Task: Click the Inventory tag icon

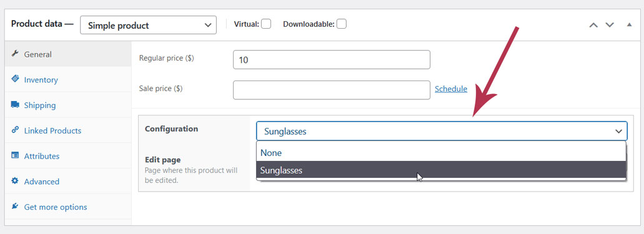Action: coord(15,79)
